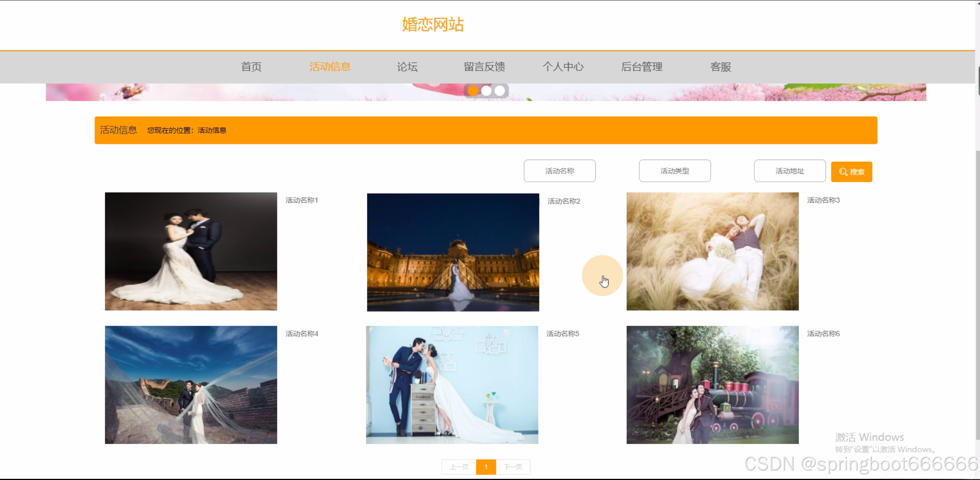Click the 活动类型 search field
This screenshot has width=980, height=480.
674,171
